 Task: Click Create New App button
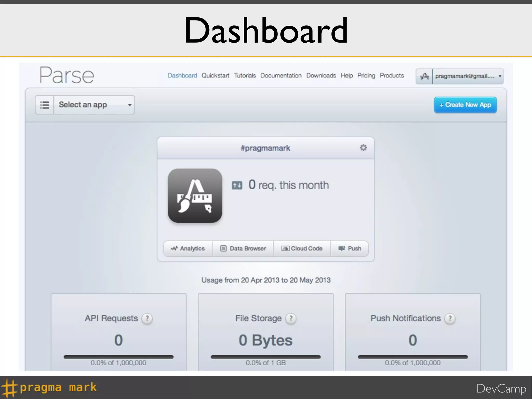(x=465, y=105)
